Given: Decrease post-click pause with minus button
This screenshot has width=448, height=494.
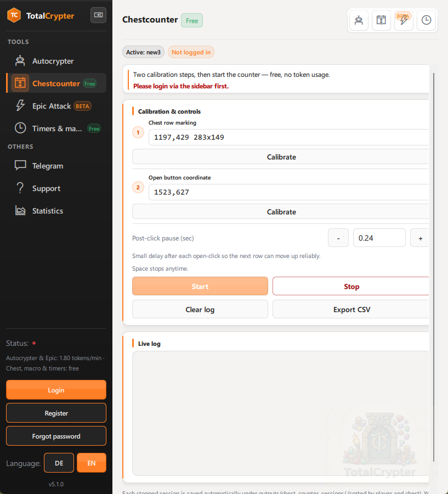Looking at the screenshot, I should [338, 238].
